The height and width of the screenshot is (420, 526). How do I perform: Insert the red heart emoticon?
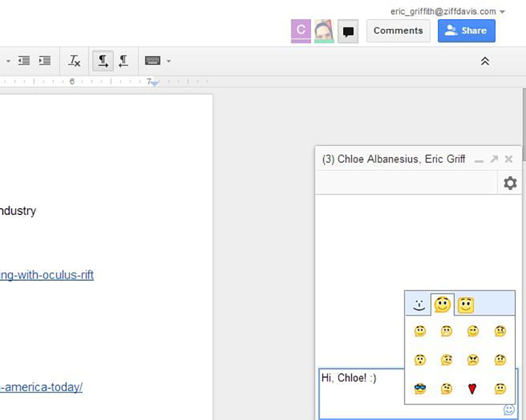click(x=471, y=389)
